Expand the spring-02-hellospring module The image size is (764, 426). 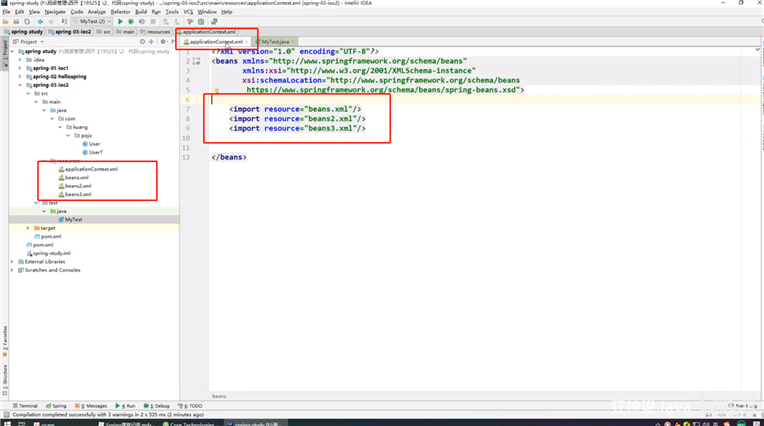(x=20, y=77)
